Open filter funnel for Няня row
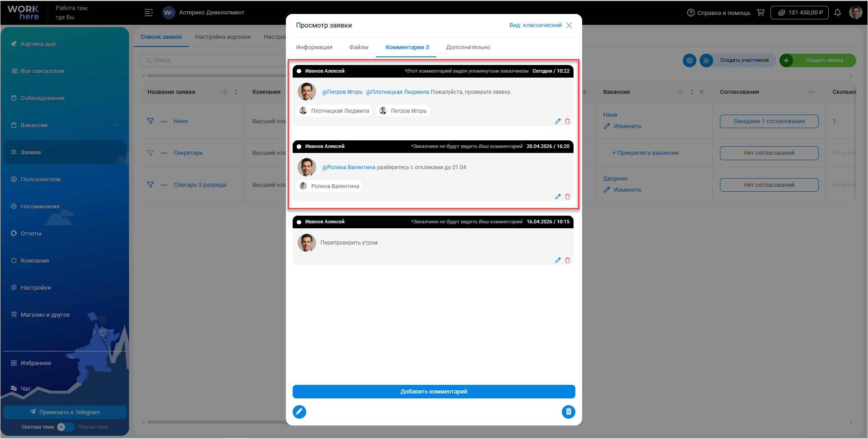Viewport: 868px width, 439px height. (x=150, y=121)
